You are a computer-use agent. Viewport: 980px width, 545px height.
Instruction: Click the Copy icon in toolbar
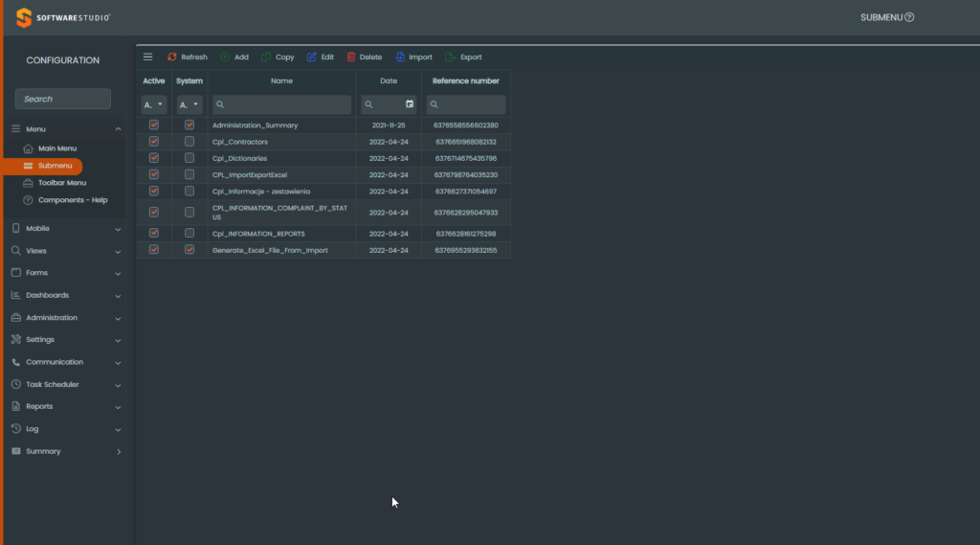(266, 57)
